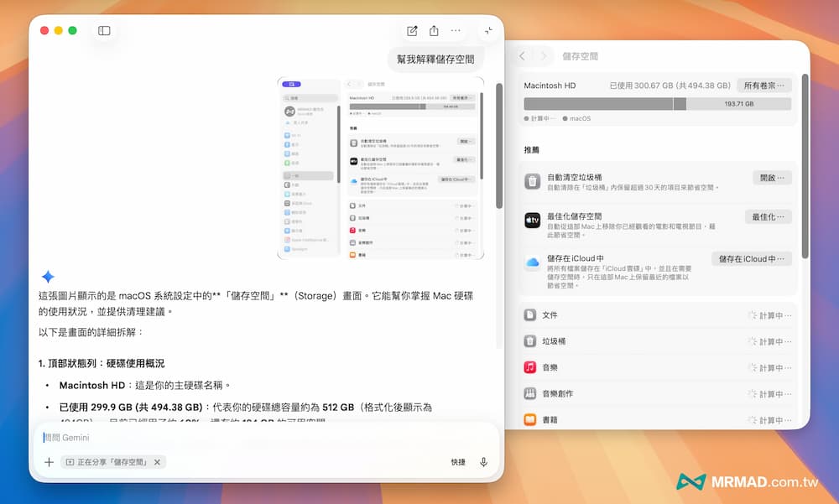The image size is (839, 504).
Task: Start a new chat with the compose icon
Action: click(x=411, y=30)
